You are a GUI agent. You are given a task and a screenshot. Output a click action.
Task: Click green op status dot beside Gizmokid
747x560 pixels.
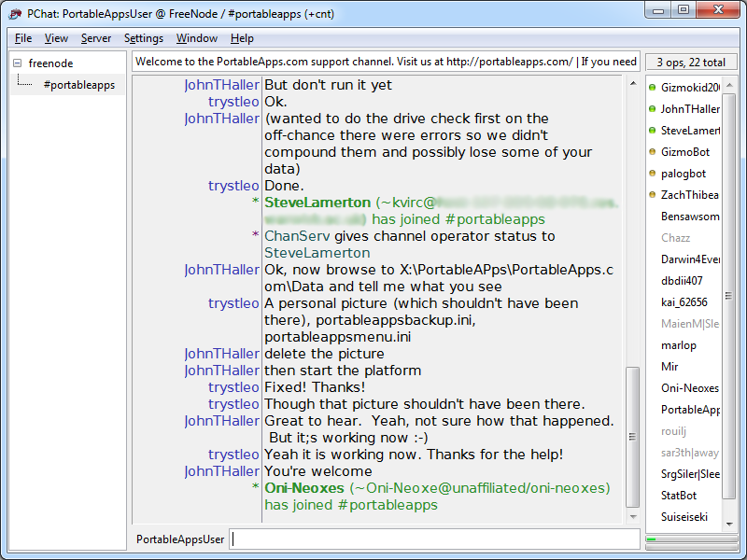coord(652,88)
